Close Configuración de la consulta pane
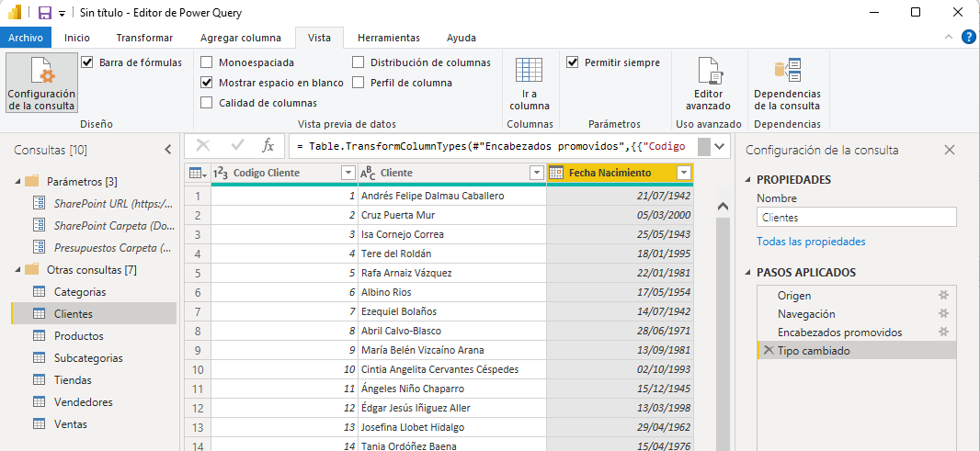980x451 pixels. click(x=950, y=150)
